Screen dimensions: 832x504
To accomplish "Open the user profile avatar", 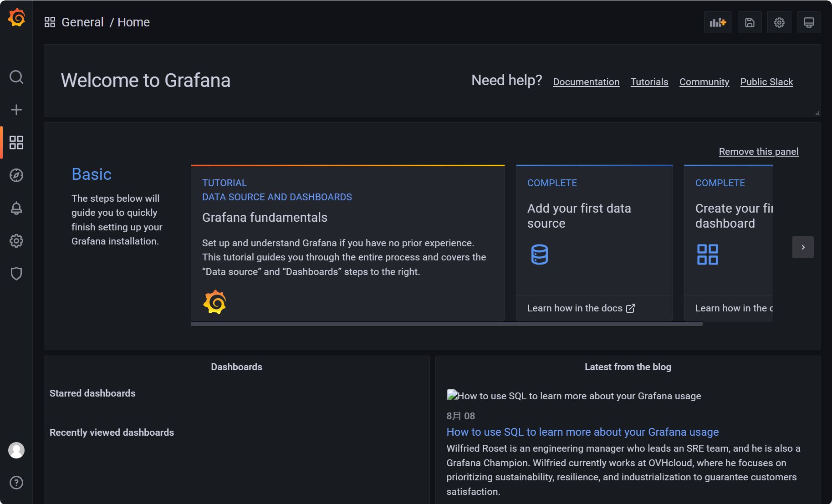I will click(x=16, y=450).
